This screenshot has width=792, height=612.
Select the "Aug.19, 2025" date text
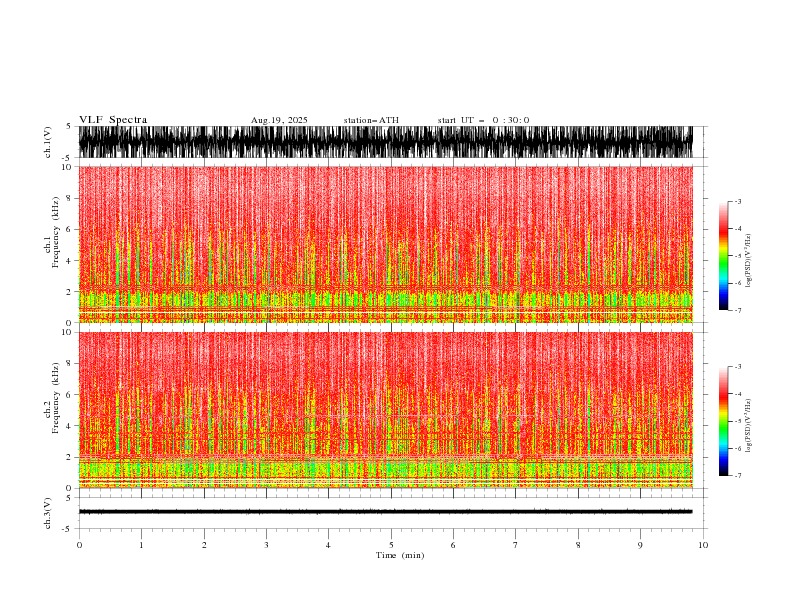pyautogui.click(x=279, y=120)
